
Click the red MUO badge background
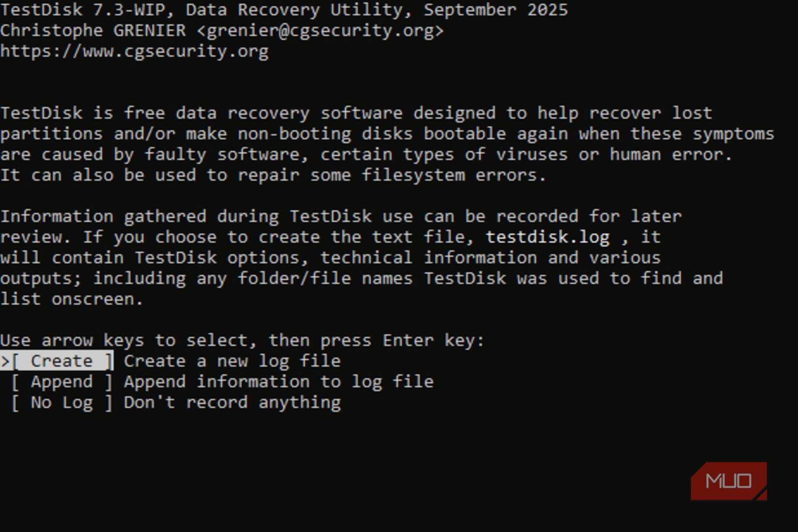coord(728,480)
